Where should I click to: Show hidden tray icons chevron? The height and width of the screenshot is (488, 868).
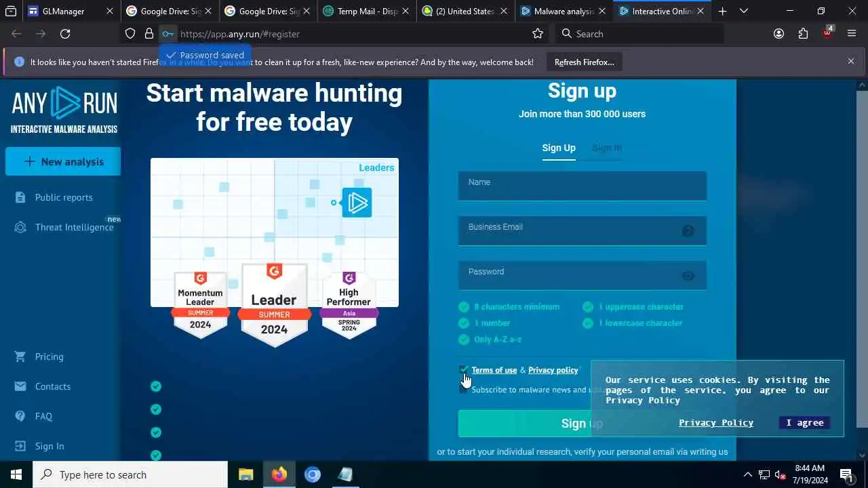tap(747, 474)
